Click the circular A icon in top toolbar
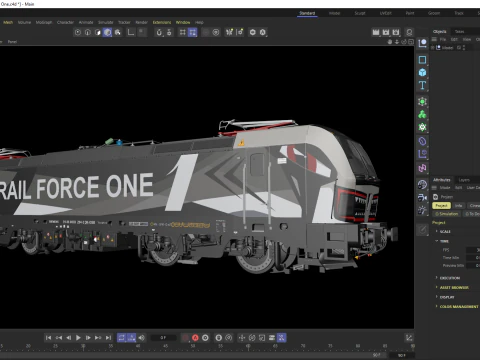This screenshot has width=480, height=360. [x=263, y=32]
